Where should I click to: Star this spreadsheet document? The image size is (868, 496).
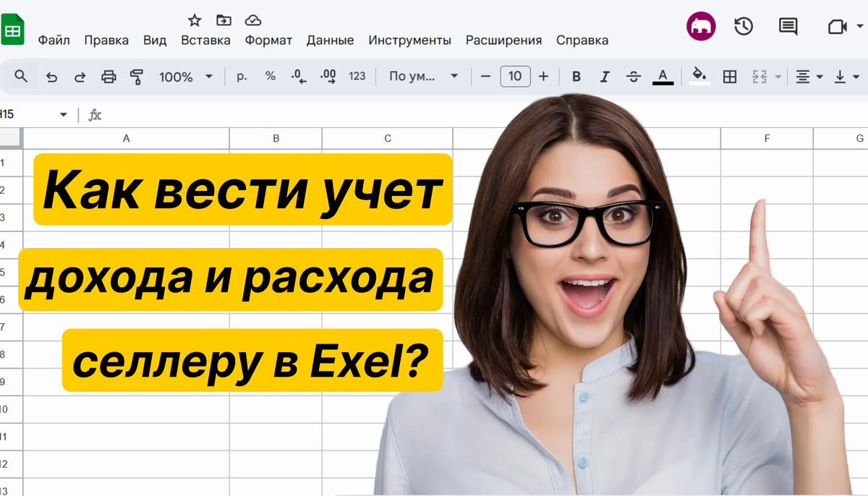(195, 20)
